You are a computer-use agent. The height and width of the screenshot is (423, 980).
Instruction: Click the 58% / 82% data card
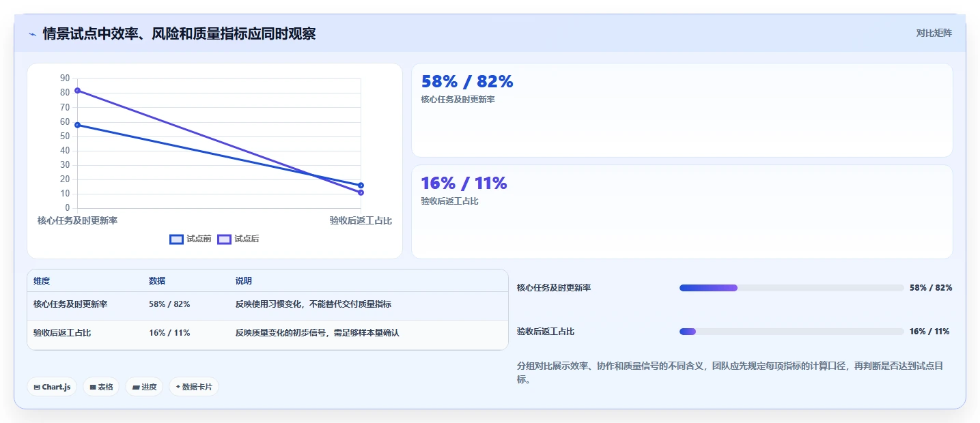click(x=682, y=111)
